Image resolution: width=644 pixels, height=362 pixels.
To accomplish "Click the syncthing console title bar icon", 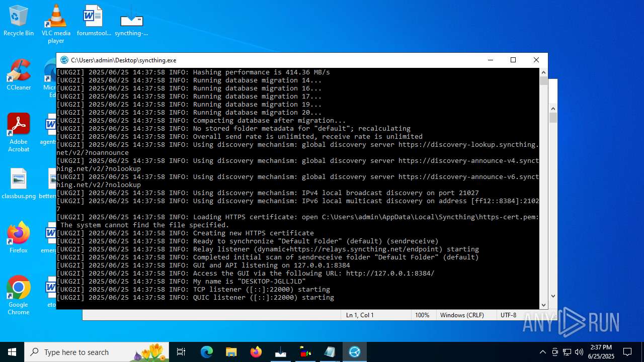I will point(64,60).
